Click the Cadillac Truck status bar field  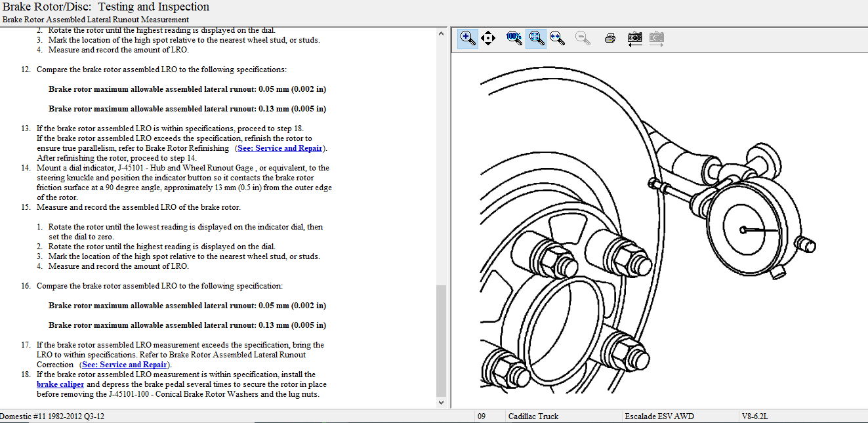click(x=533, y=416)
